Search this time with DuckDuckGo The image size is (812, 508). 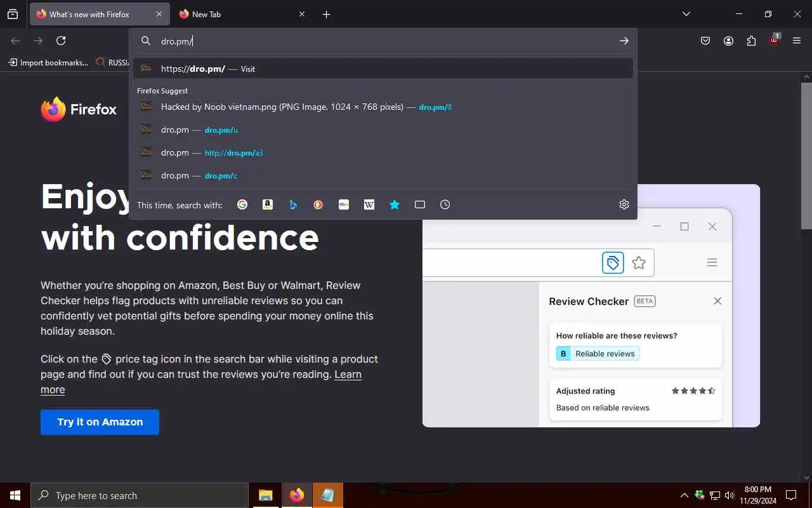click(318, 204)
